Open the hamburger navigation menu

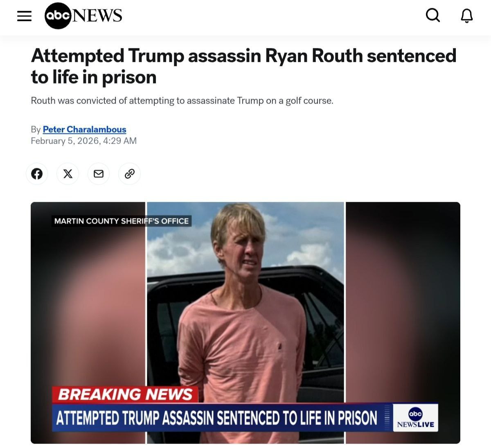point(24,16)
